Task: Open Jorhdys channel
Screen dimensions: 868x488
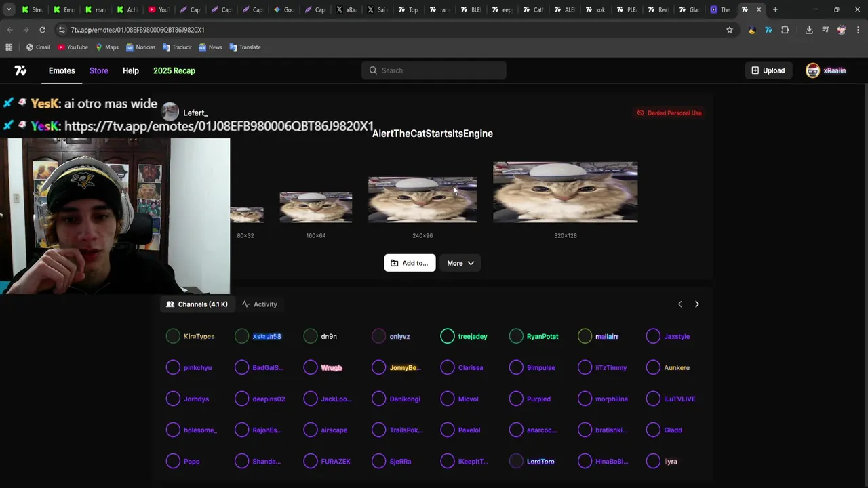Action: 188,399
